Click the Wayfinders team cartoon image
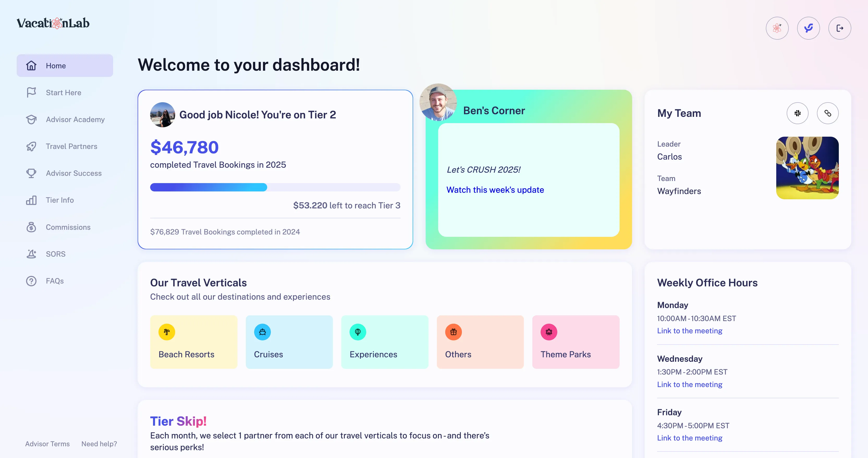Screen dimensions: 868x458 (807, 168)
